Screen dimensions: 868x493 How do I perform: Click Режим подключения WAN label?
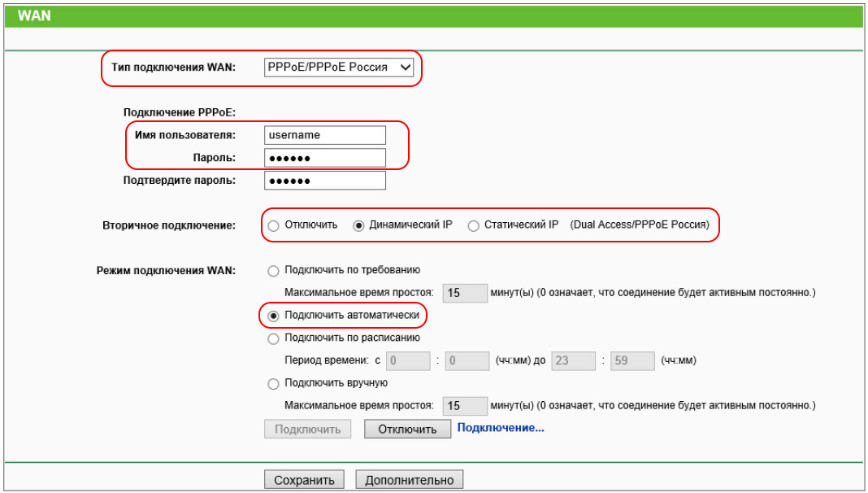click(x=166, y=271)
